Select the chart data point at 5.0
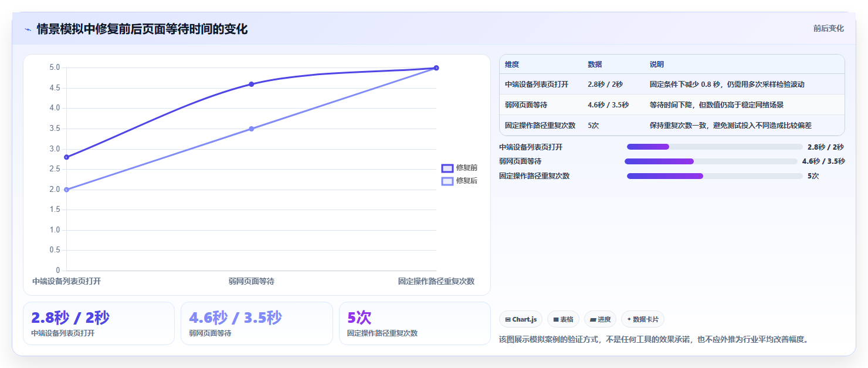The width and height of the screenshot is (868, 368). (436, 67)
